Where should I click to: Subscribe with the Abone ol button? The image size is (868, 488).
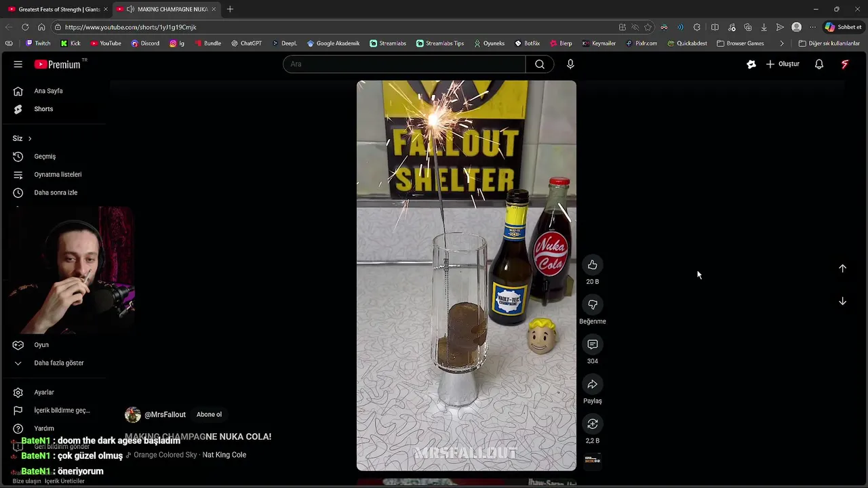click(x=209, y=415)
